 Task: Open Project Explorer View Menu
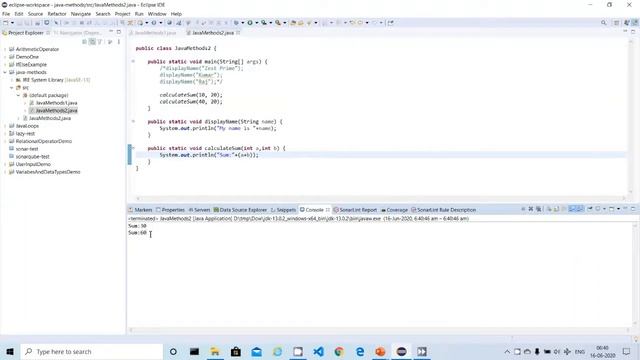click(x=119, y=42)
